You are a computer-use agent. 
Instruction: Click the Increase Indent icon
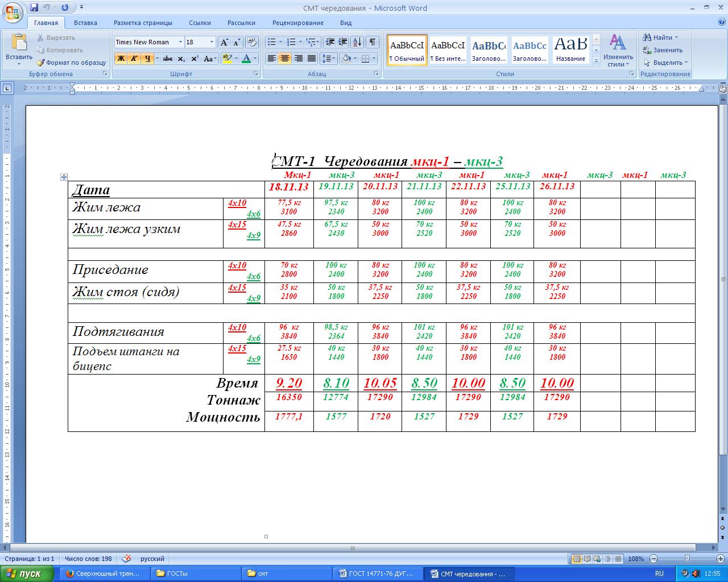[342, 42]
